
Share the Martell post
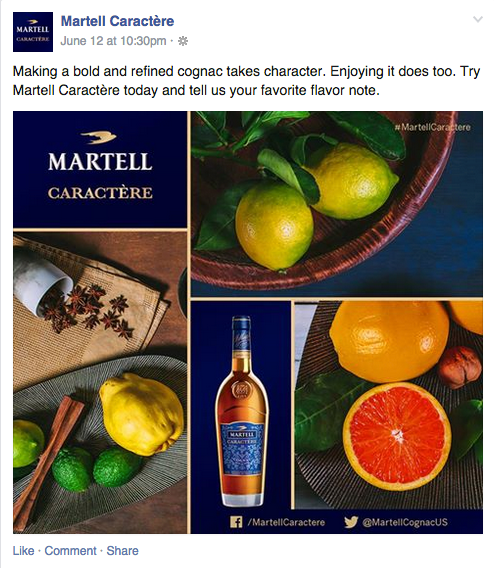122,551
